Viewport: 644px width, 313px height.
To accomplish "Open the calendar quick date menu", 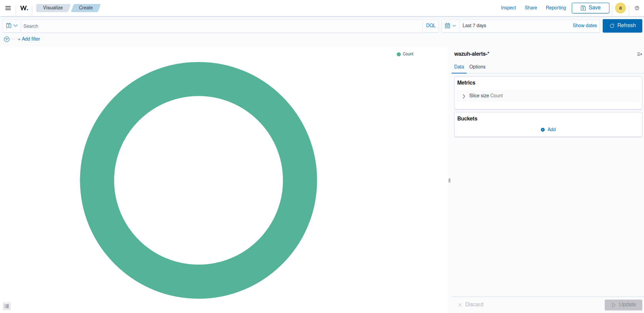I will coord(450,26).
